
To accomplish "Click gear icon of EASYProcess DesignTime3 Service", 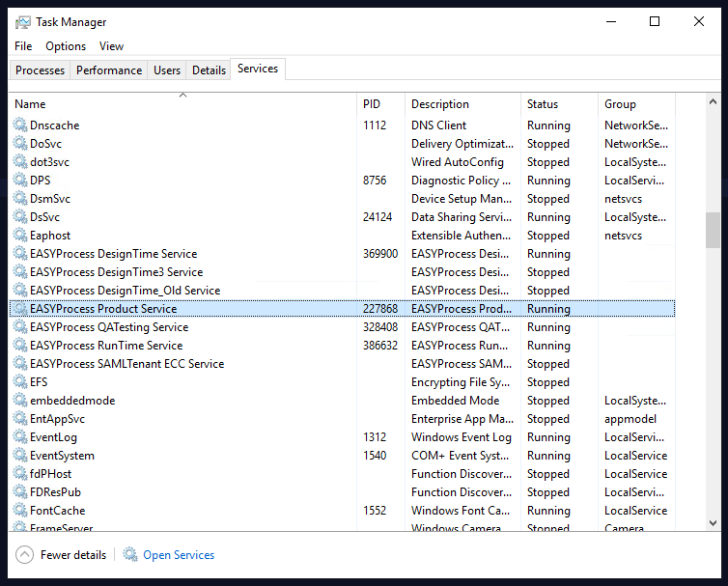I will pyautogui.click(x=20, y=271).
